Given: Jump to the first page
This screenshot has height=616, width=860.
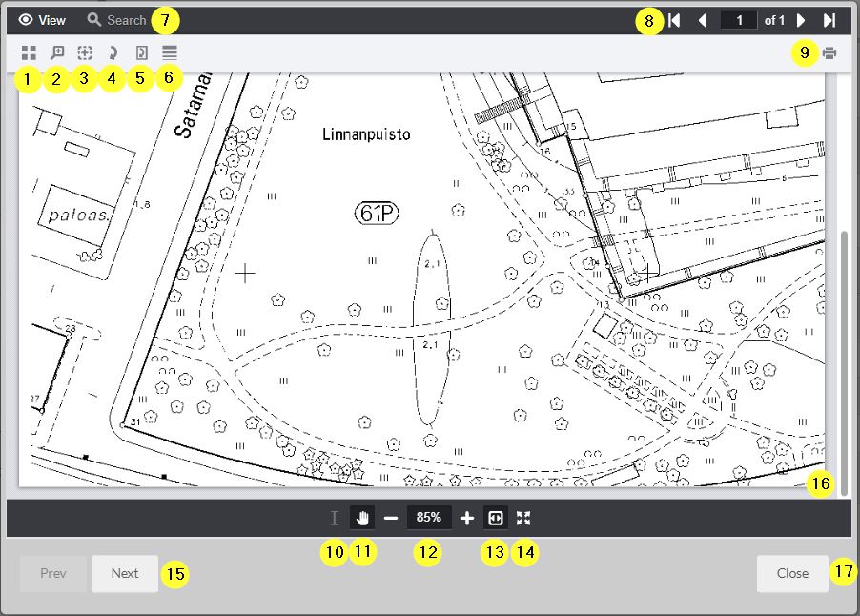Looking at the screenshot, I should tap(676, 19).
